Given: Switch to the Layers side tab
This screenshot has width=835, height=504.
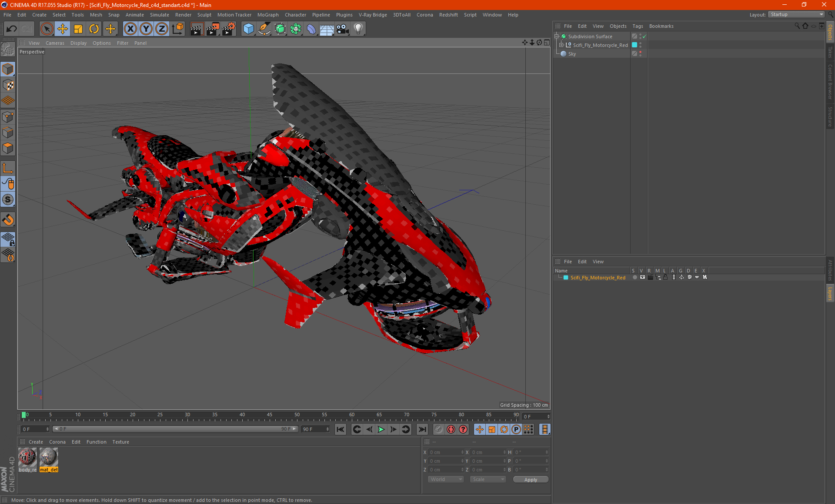Looking at the screenshot, I should click(x=830, y=293).
